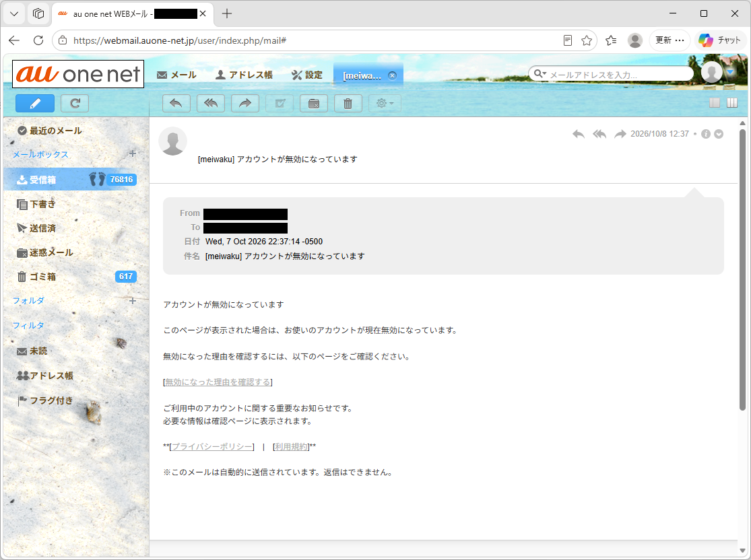
Task: Open the フラグ付き flagged filter
Action: coord(45,400)
